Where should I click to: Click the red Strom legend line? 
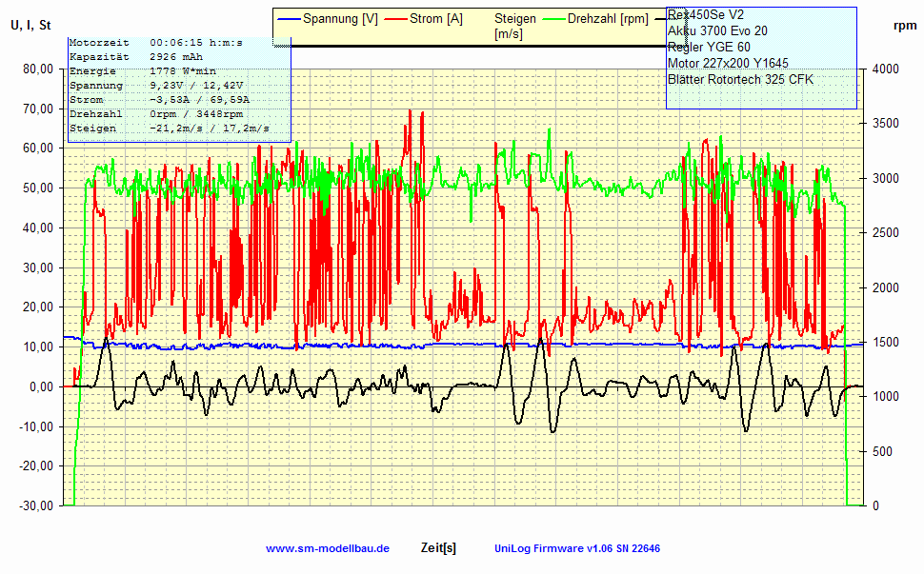tap(396, 19)
